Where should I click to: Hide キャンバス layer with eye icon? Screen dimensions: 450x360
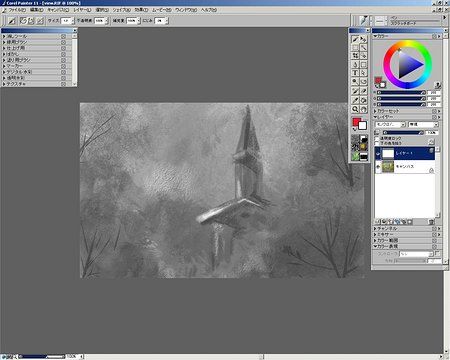click(x=378, y=166)
